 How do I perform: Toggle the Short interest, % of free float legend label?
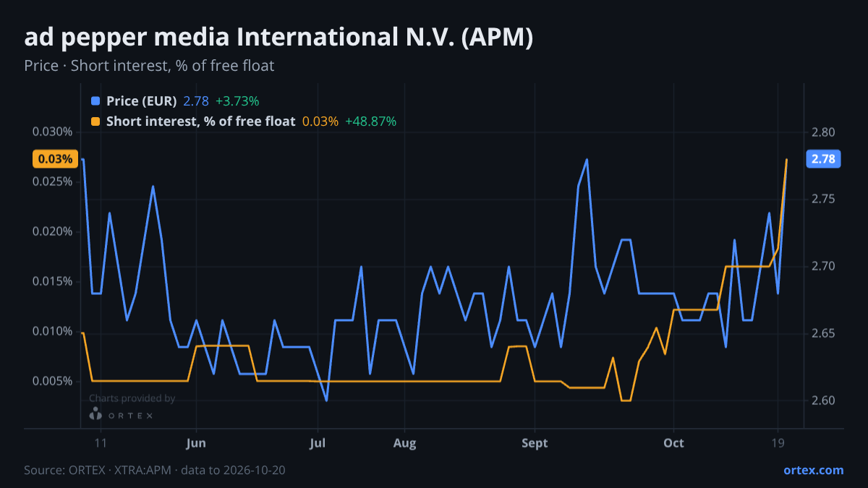[x=201, y=121]
